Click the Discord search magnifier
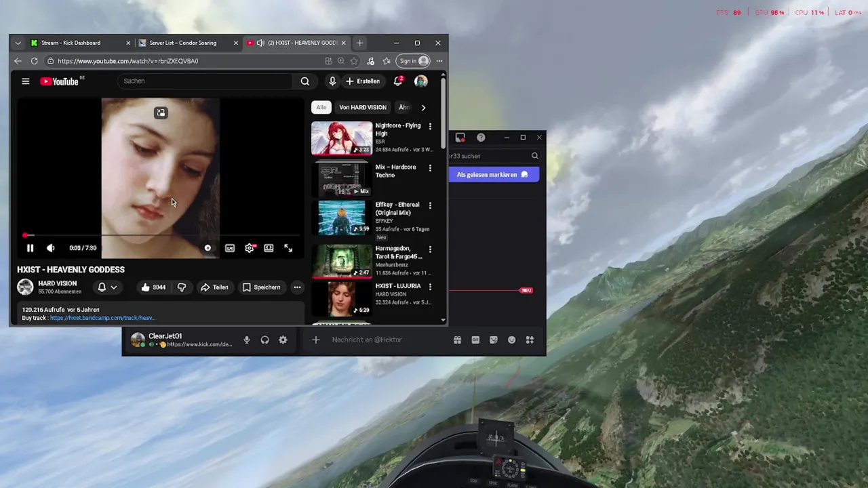Screen dimensions: 868x488 click(535, 156)
